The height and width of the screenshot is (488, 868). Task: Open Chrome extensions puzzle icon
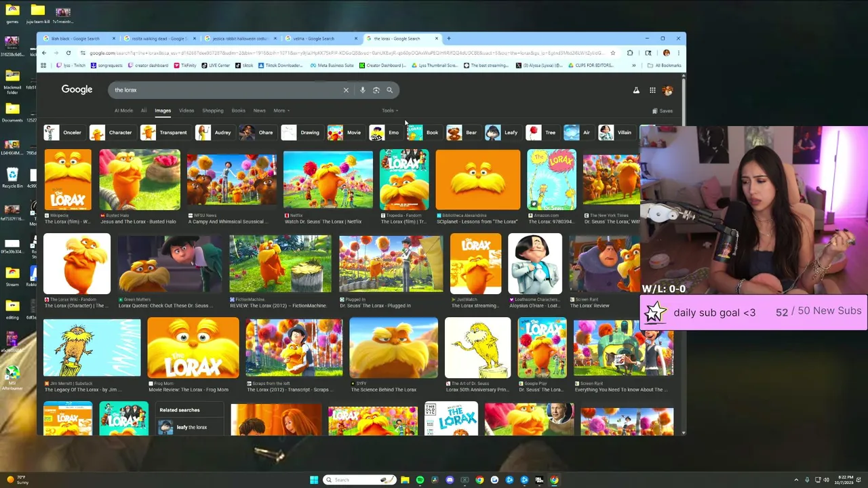(630, 53)
